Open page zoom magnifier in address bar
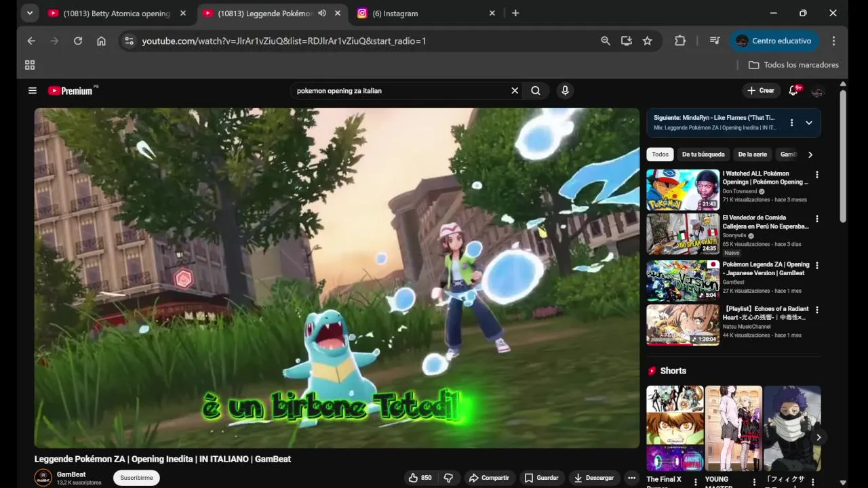868x488 pixels. coord(606,41)
